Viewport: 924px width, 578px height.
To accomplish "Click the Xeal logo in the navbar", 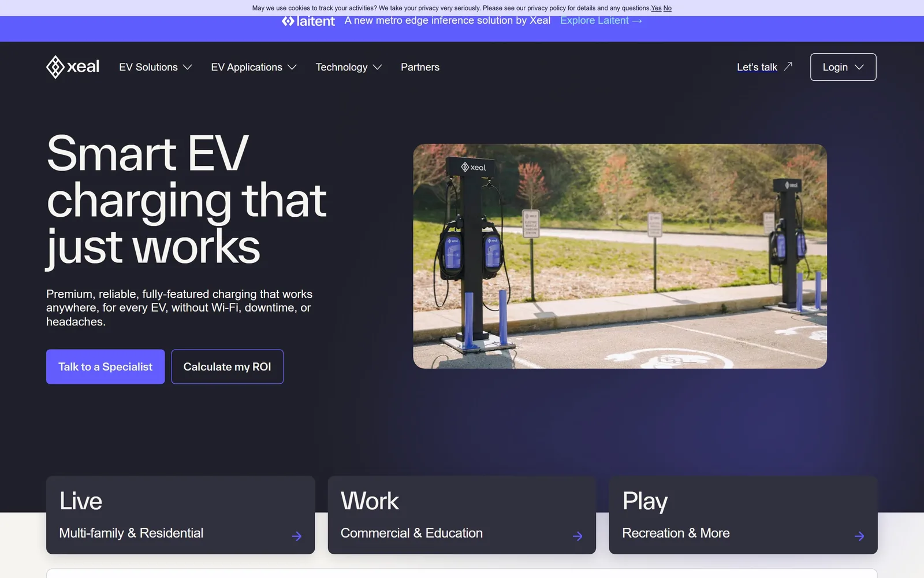I will (x=73, y=67).
